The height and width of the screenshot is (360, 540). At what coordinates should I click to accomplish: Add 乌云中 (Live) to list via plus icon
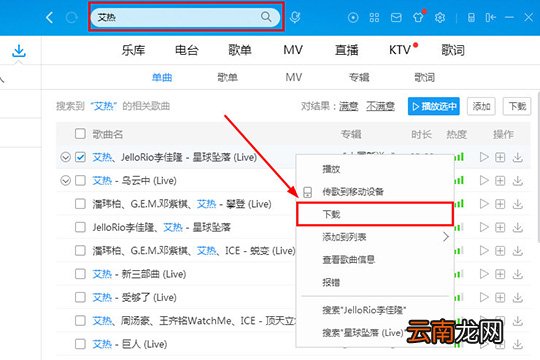pyautogui.click(x=500, y=181)
